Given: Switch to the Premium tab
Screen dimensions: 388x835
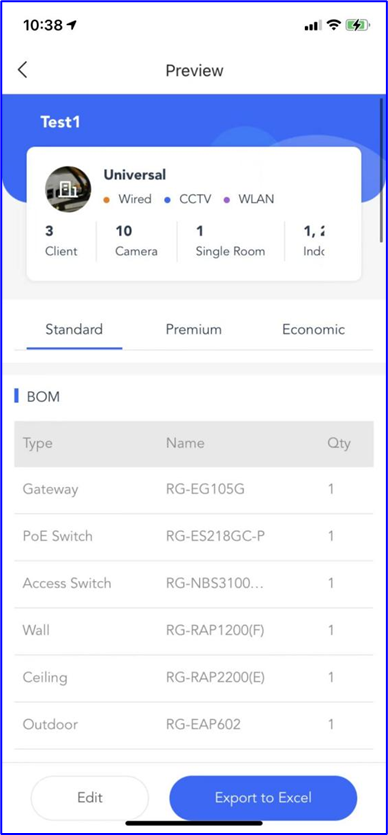Looking at the screenshot, I should [x=194, y=329].
